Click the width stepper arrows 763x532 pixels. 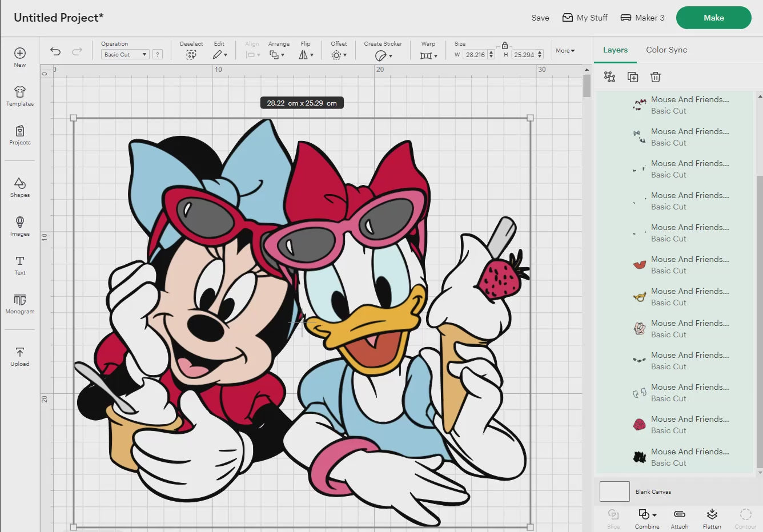[491, 55]
